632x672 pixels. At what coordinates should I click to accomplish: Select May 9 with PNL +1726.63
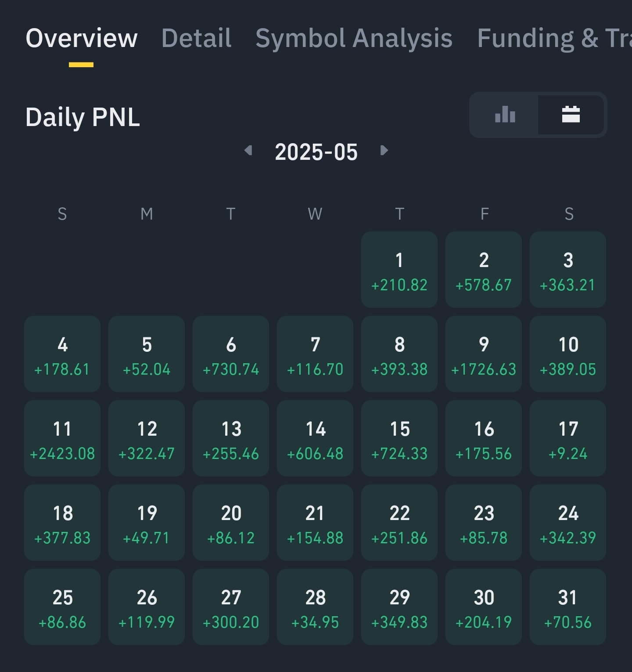483,354
